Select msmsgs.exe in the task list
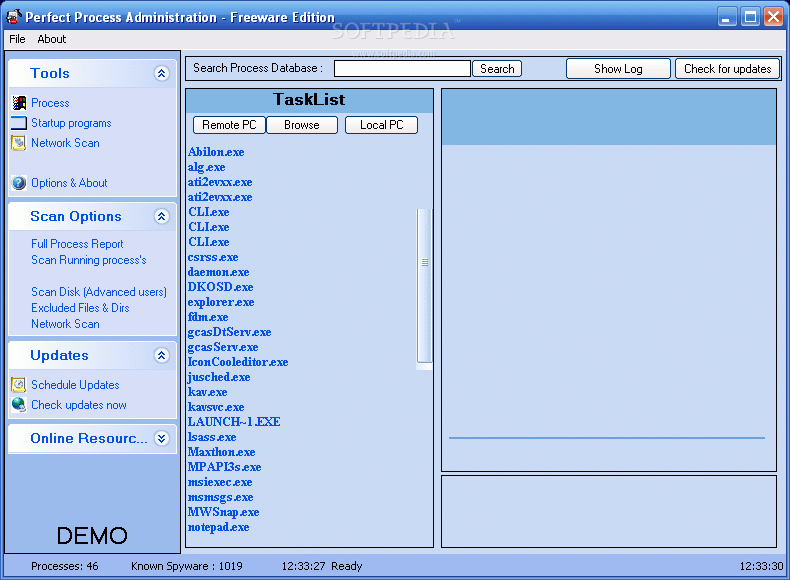Viewport: 790px width, 580px height. click(x=220, y=497)
